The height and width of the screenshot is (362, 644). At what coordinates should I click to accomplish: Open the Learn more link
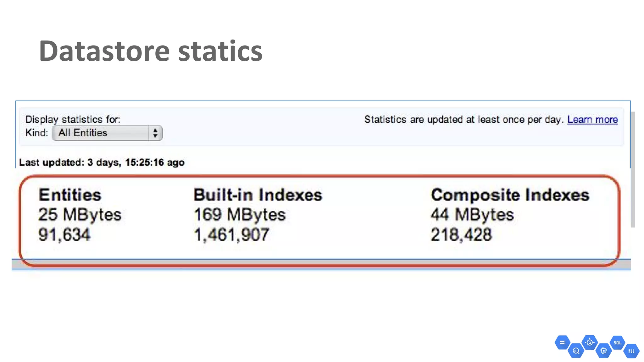coord(592,120)
